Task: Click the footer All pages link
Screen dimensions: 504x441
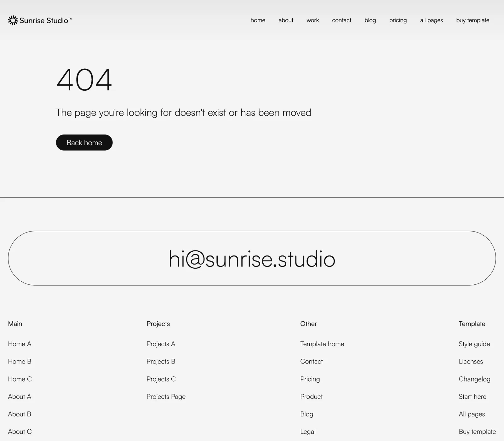Action: 472,414
